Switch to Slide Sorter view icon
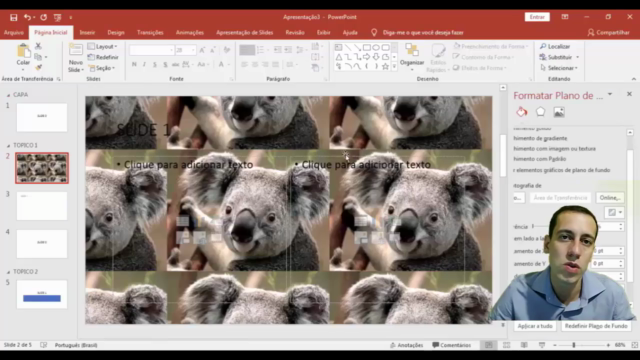 coord(507,345)
